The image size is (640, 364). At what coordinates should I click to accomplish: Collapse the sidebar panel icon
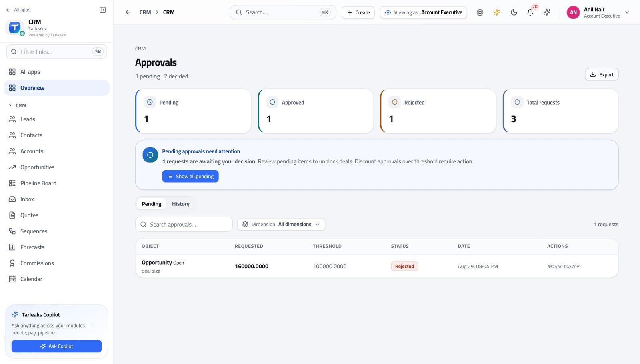tap(102, 10)
